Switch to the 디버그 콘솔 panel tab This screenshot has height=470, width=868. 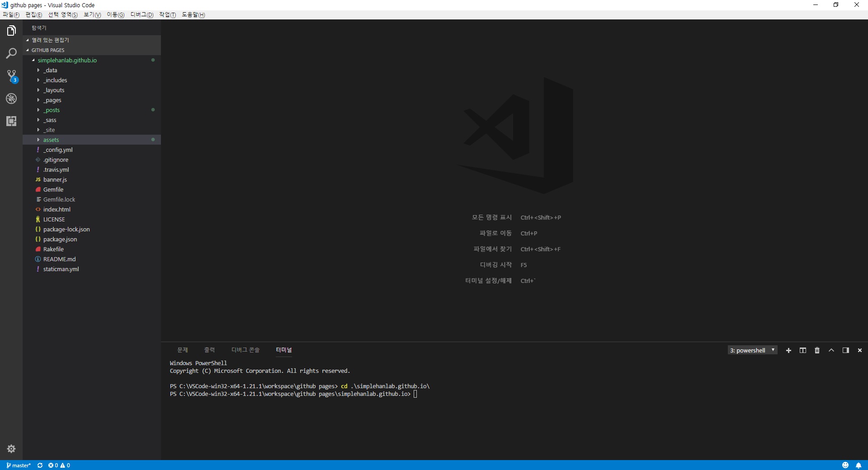tap(245, 350)
